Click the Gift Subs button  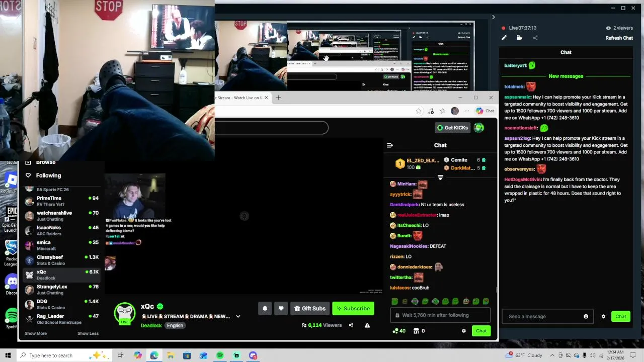click(309, 309)
